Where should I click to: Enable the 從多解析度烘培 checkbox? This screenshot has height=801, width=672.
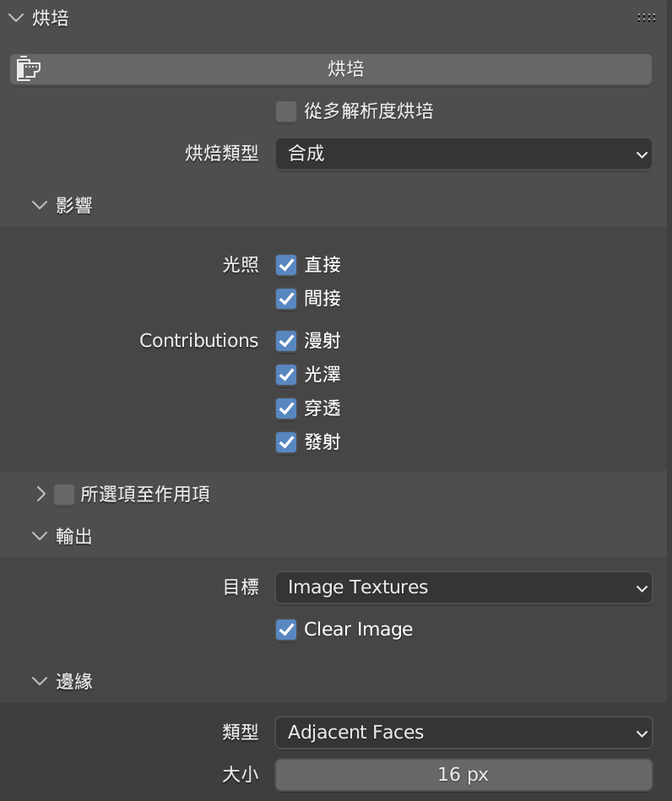(x=286, y=111)
